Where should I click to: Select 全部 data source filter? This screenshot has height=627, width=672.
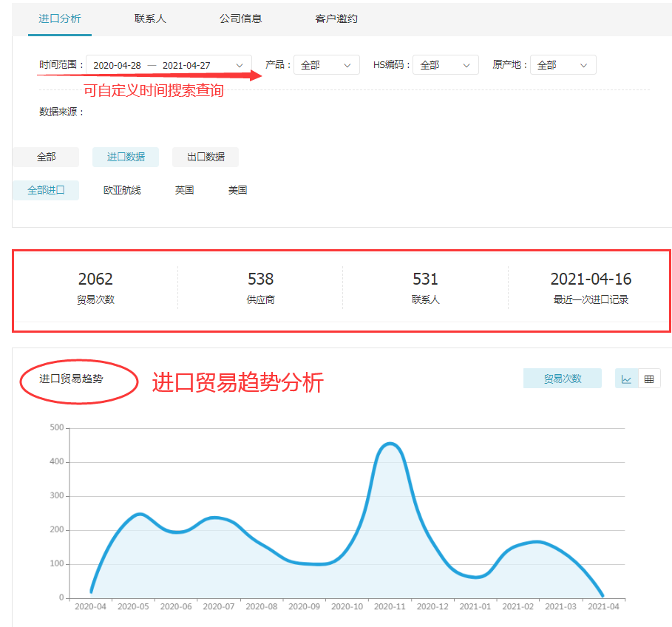point(46,157)
